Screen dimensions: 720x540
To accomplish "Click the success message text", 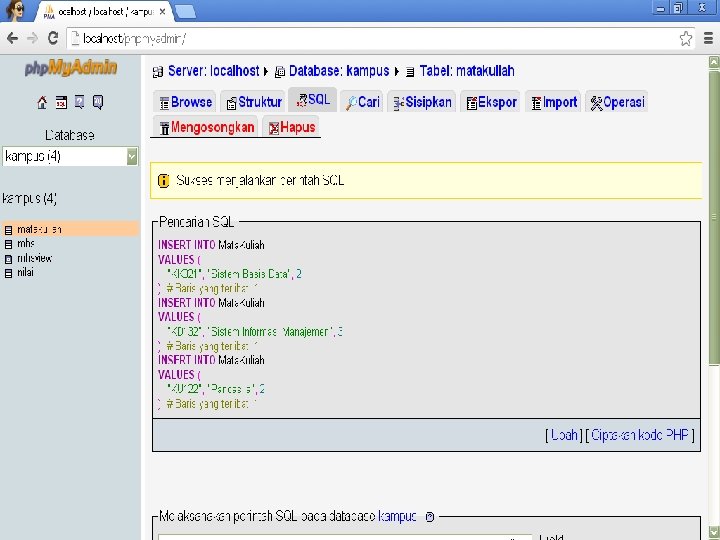I will point(260,180).
